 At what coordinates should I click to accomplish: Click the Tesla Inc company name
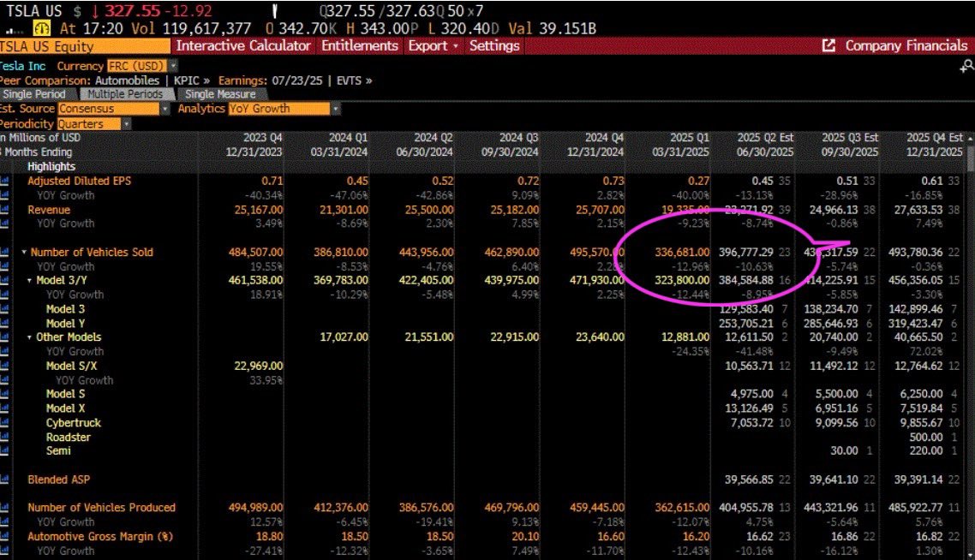click(23, 66)
